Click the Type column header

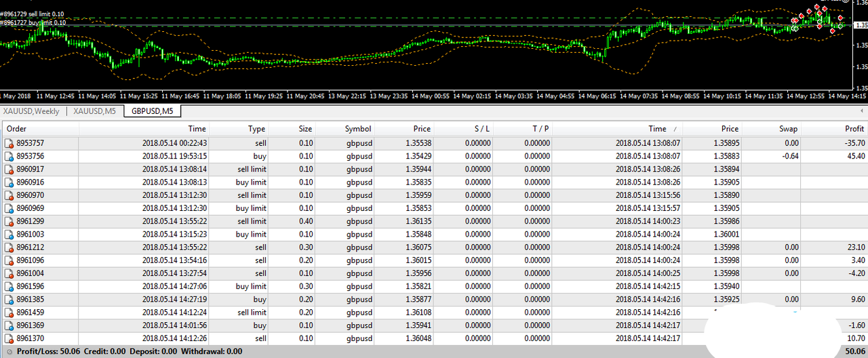pos(256,129)
